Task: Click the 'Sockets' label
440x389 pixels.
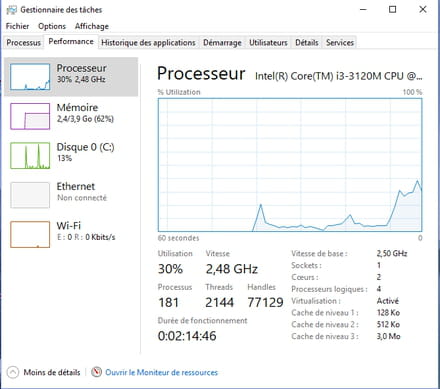Action: (x=306, y=265)
